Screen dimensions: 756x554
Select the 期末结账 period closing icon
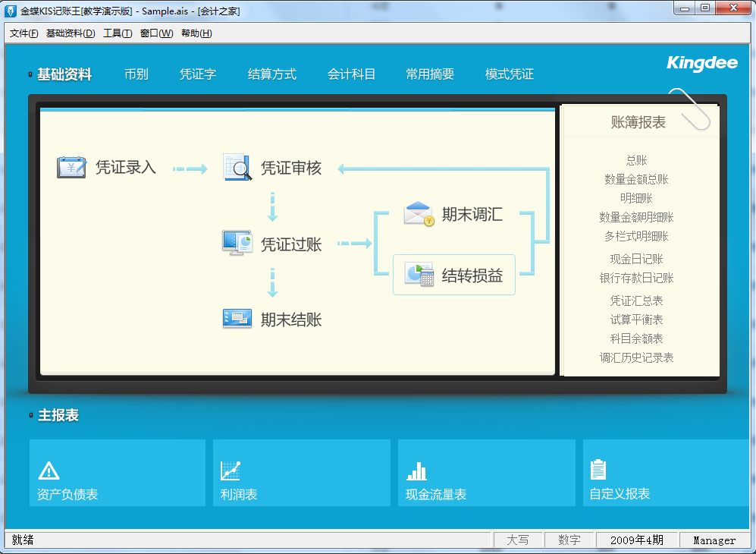point(237,319)
